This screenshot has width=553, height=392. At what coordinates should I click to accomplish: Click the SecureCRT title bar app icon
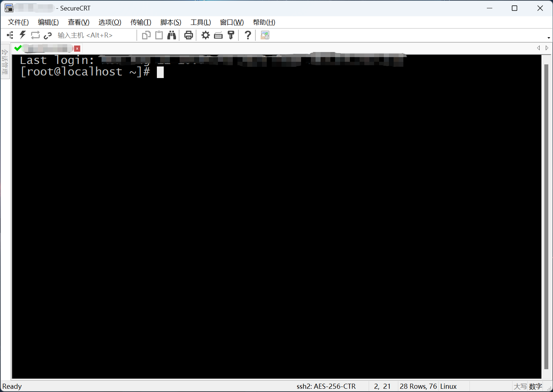9,8
